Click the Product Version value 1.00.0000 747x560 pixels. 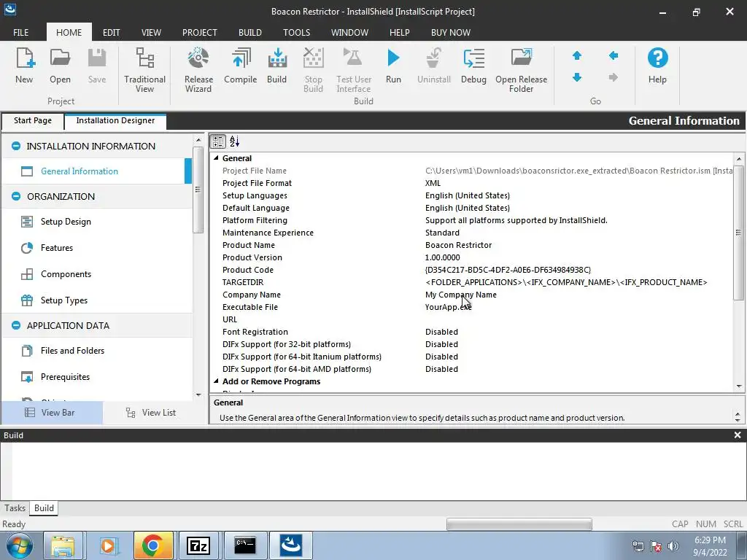coord(443,257)
